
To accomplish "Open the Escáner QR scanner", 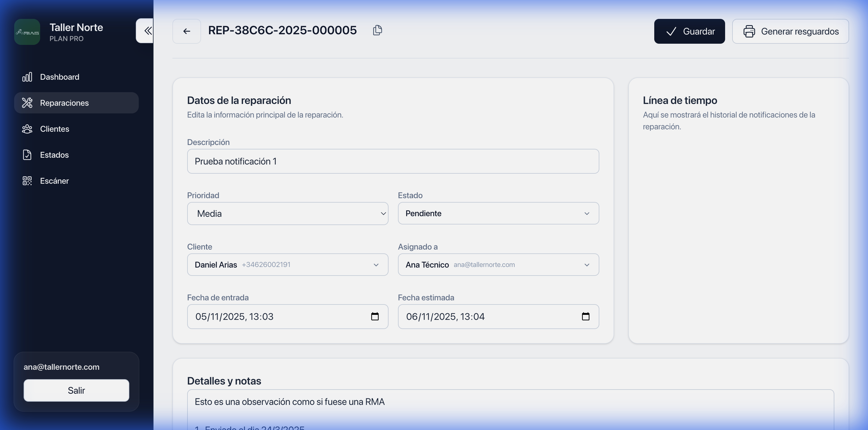I will coord(27,181).
